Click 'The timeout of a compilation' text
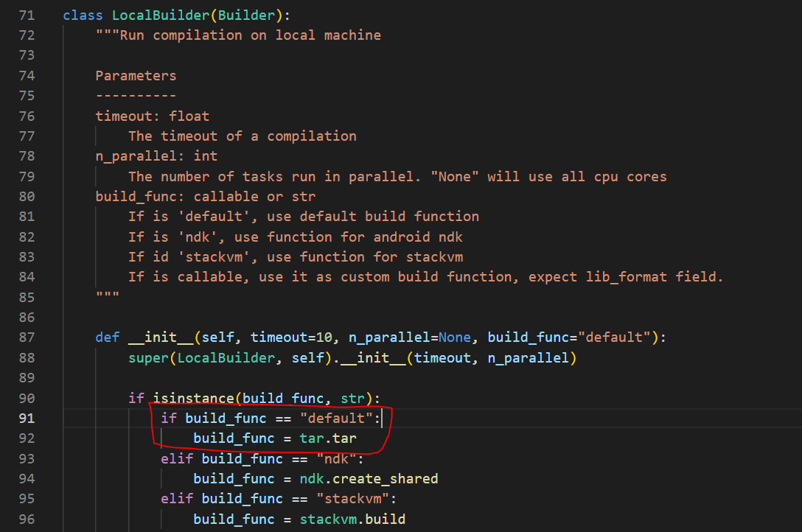The width and height of the screenshot is (802, 532). (243, 136)
